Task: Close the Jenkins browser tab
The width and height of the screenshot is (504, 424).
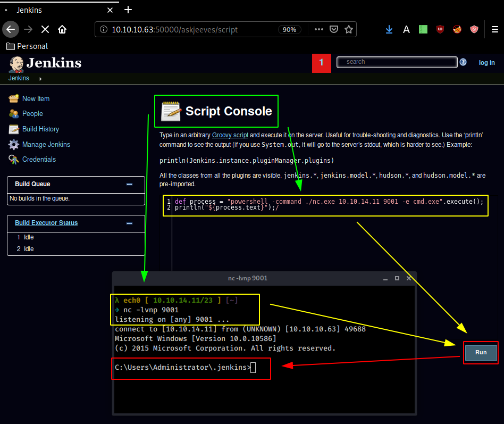Action: click(110, 10)
